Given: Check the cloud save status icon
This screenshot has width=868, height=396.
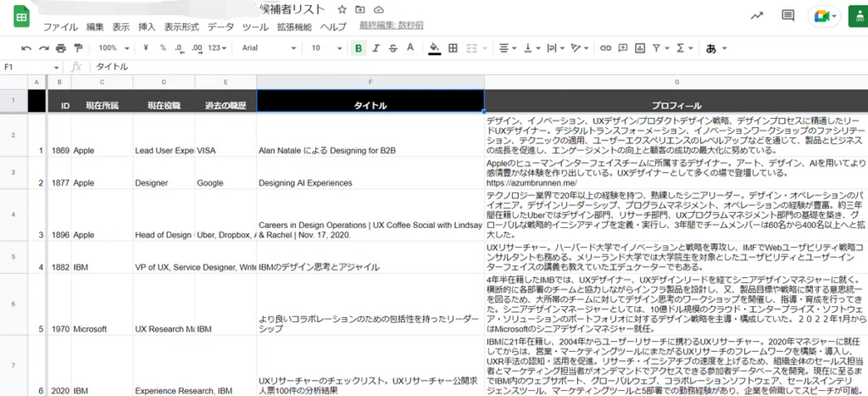Looking at the screenshot, I should point(379,9).
